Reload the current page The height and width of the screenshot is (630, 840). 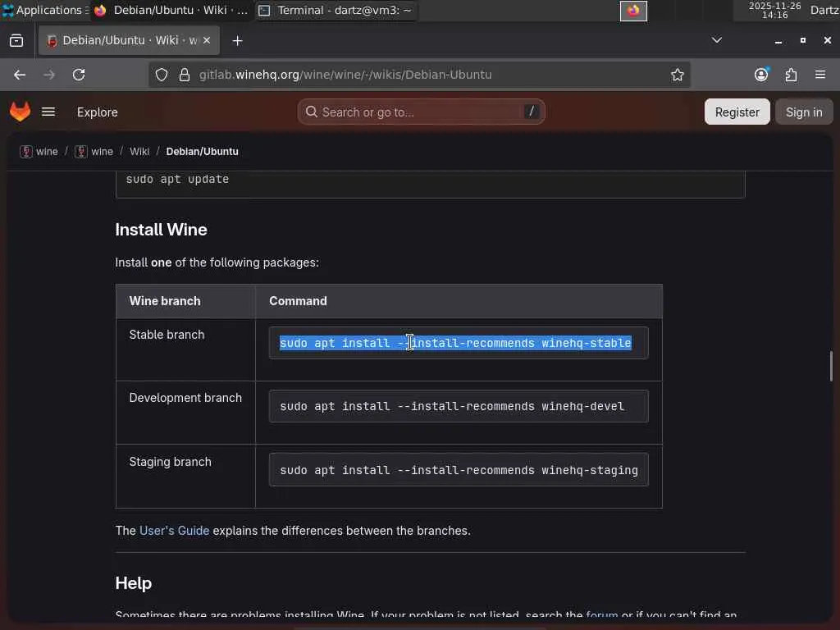click(79, 75)
